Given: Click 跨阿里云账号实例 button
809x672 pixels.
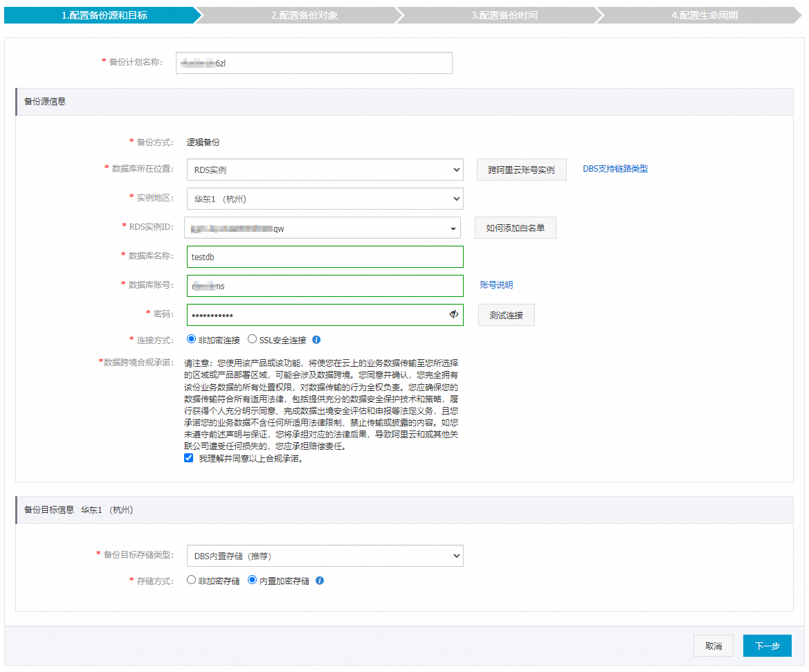Looking at the screenshot, I should click(521, 170).
